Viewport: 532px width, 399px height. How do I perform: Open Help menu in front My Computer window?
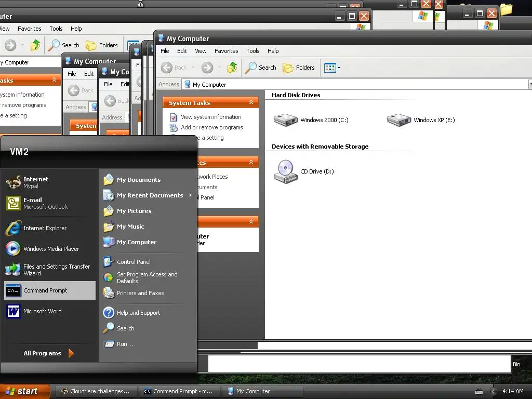pos(273,51)
